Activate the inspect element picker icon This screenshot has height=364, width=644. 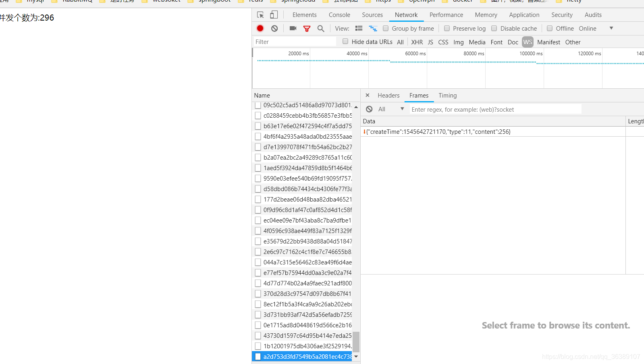click(260, 15)
